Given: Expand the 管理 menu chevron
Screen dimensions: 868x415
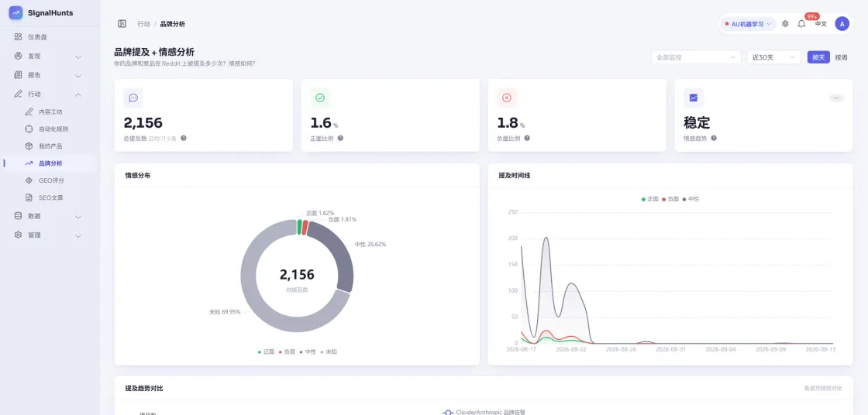Looking at the screenshot, I should 78,235.
